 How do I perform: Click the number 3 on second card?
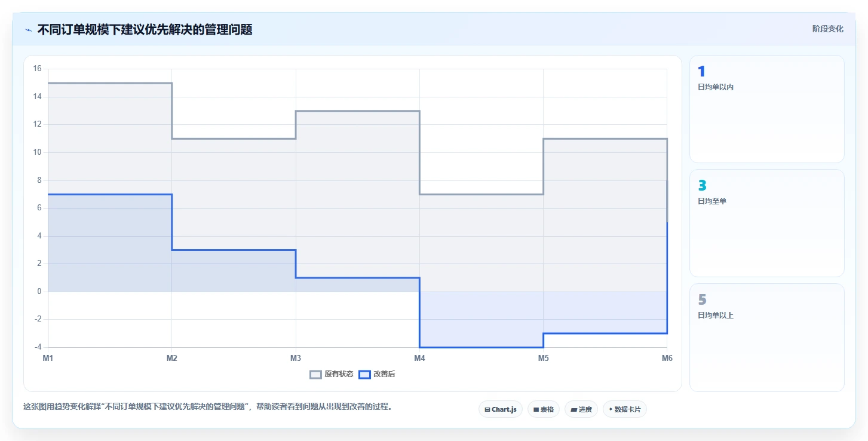point(702,186)
